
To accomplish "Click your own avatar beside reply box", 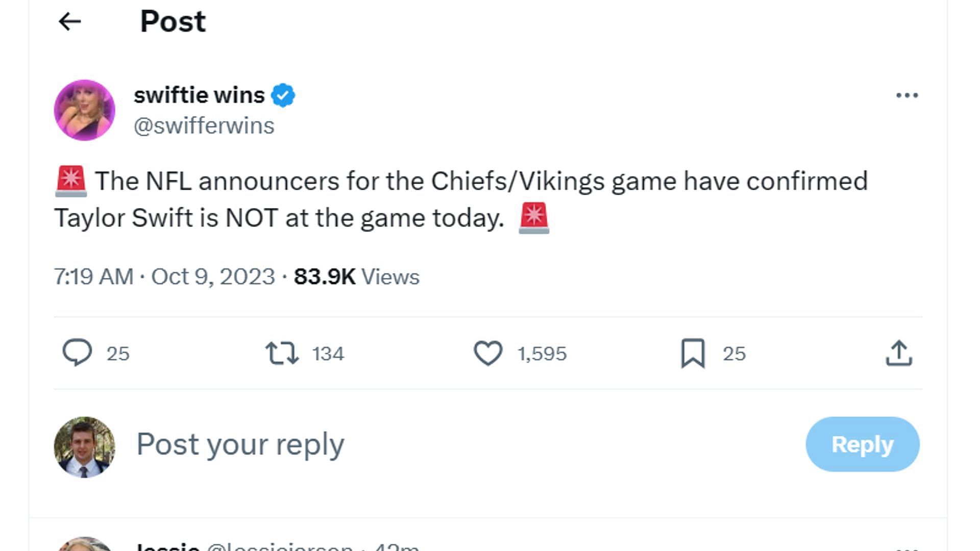I will [x=85, y=447].
